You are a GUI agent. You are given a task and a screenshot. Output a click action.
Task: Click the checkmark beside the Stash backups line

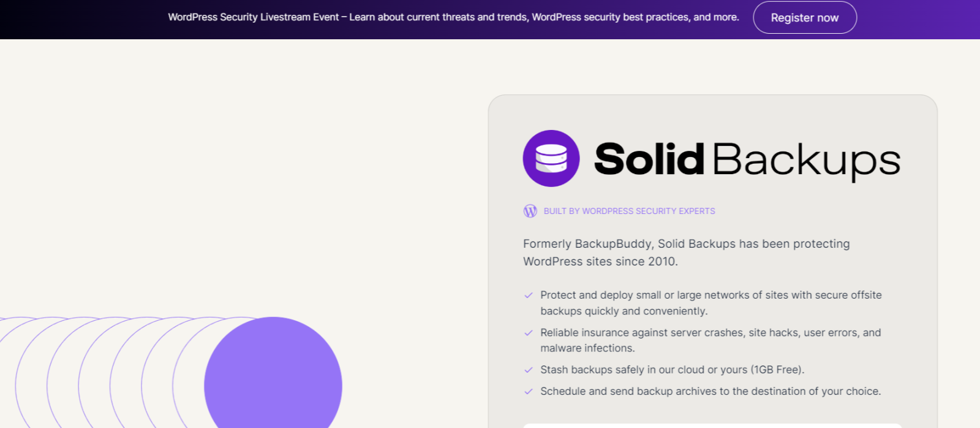(529, 370)
